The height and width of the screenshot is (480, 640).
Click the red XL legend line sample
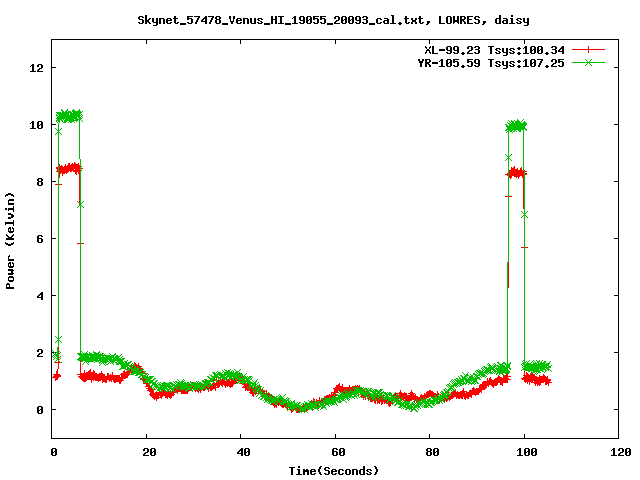tap(588, 50)
